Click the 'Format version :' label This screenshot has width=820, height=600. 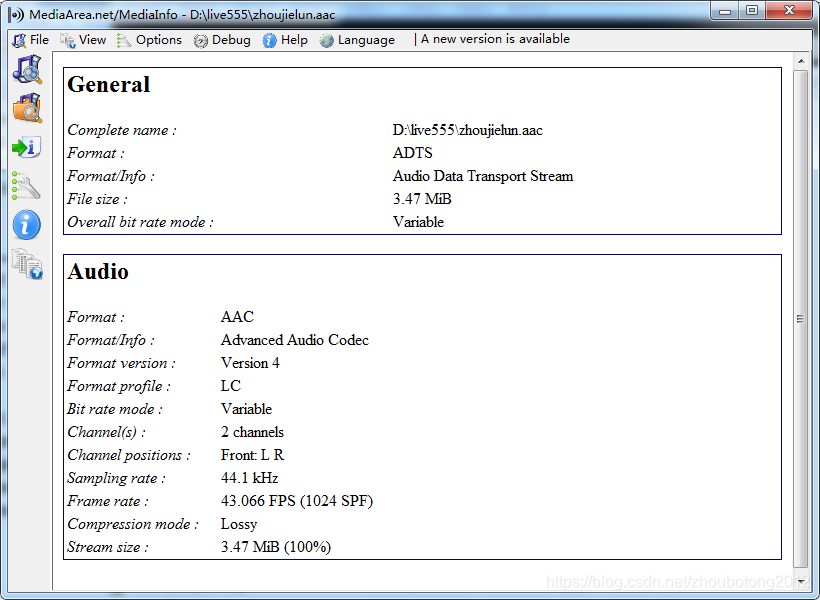tap(121, 363)
